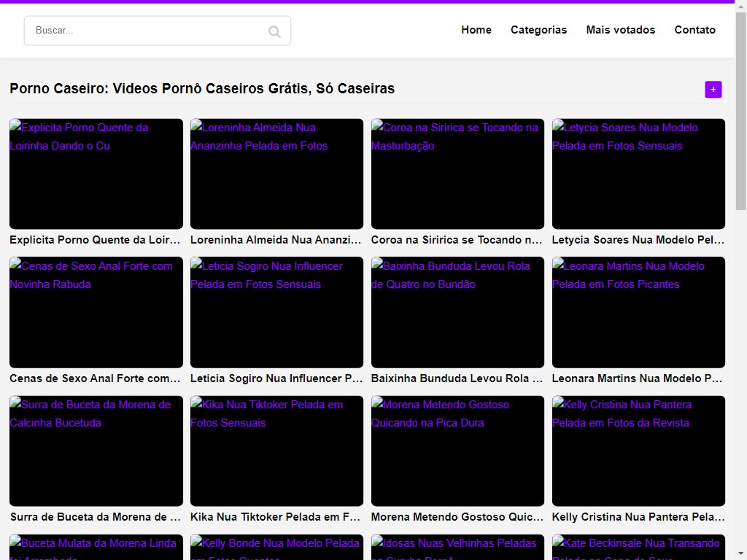The height and width of the screenshot is (560, 747).
Task: Click the scrollbar up arrow
Action: coord(740,7)
